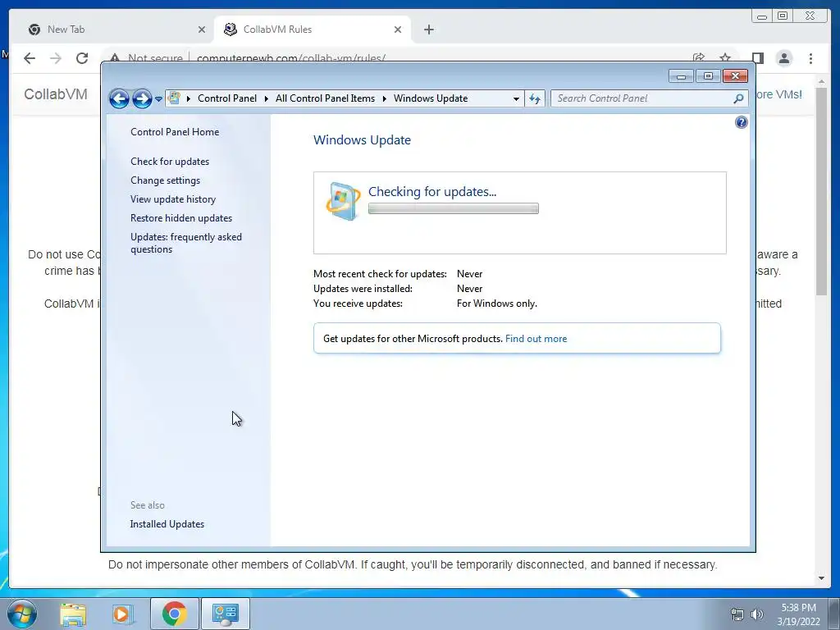Click Restore hidden updates
Screen dimensions: 840x630
point(181,218)
